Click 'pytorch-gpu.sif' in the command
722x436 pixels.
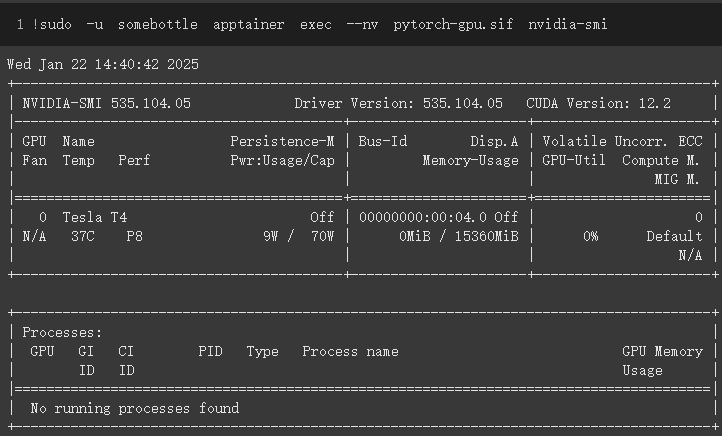(x=453, y=24)
